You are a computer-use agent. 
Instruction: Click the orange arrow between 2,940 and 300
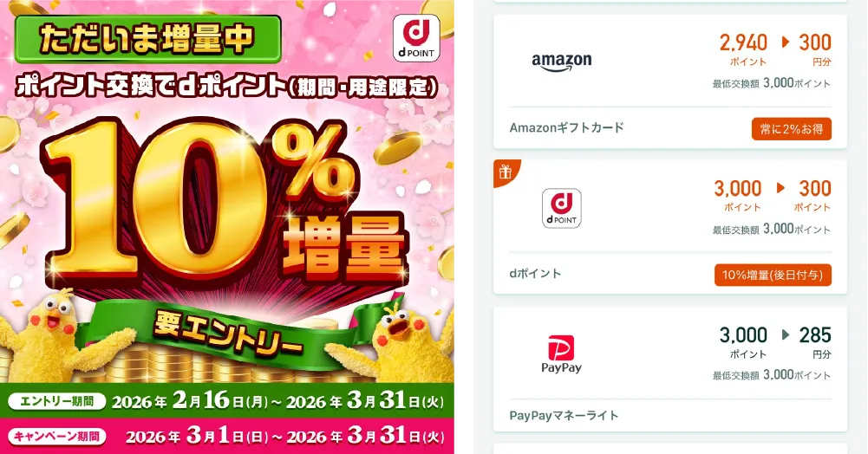point(785,42)
